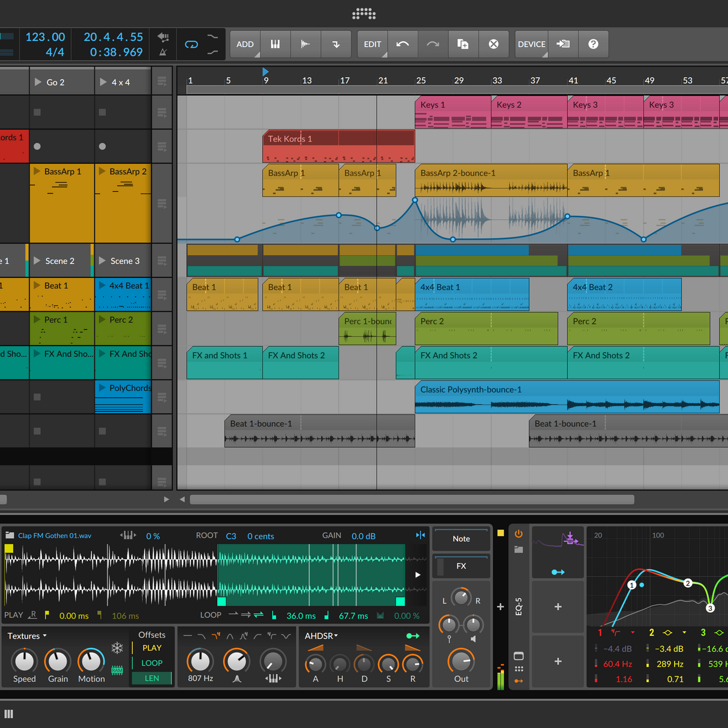Open the DEVICE menu dropdown
The width and height of the screenshot is (728, 728).
click(x=531, y=44)
